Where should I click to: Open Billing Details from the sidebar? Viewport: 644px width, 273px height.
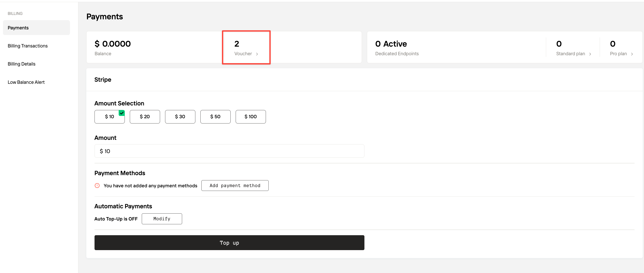pyautogui.click(x=21, y=64)
